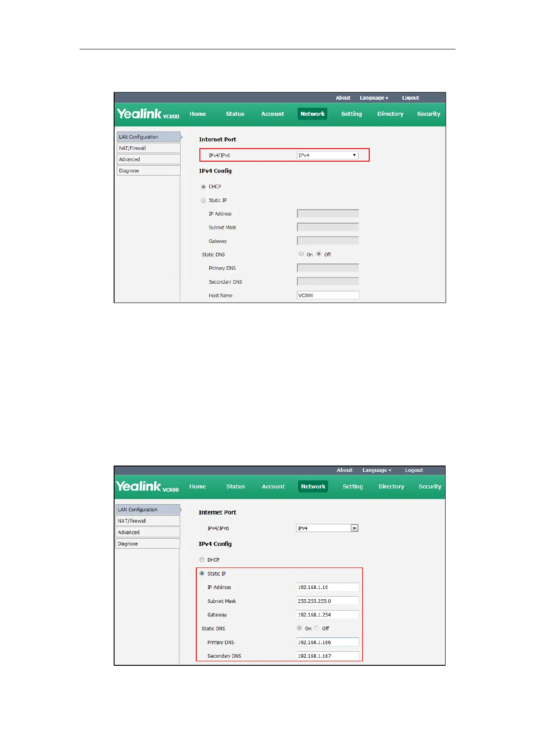The height and width of the screenshot is (756, 535).
Task: Select Network tab in upper screenshot
Action: click(x=313, y=114)
